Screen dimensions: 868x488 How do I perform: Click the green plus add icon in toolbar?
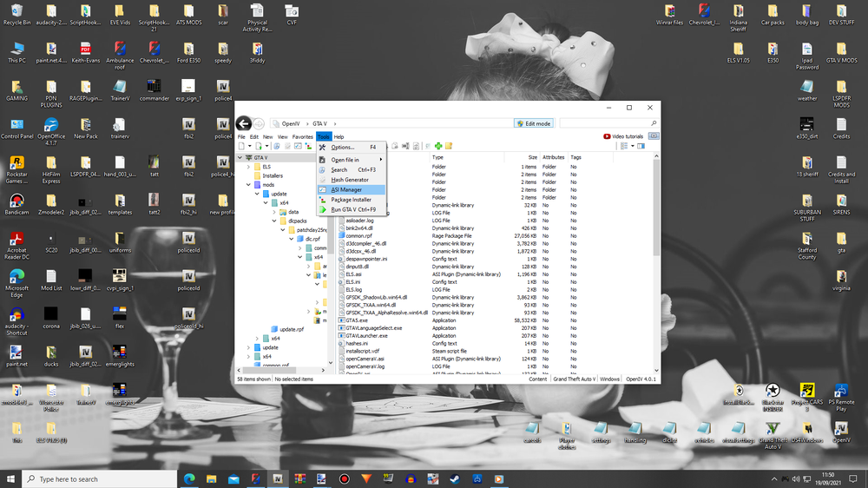pyautogui.click(x=438, y=147)
